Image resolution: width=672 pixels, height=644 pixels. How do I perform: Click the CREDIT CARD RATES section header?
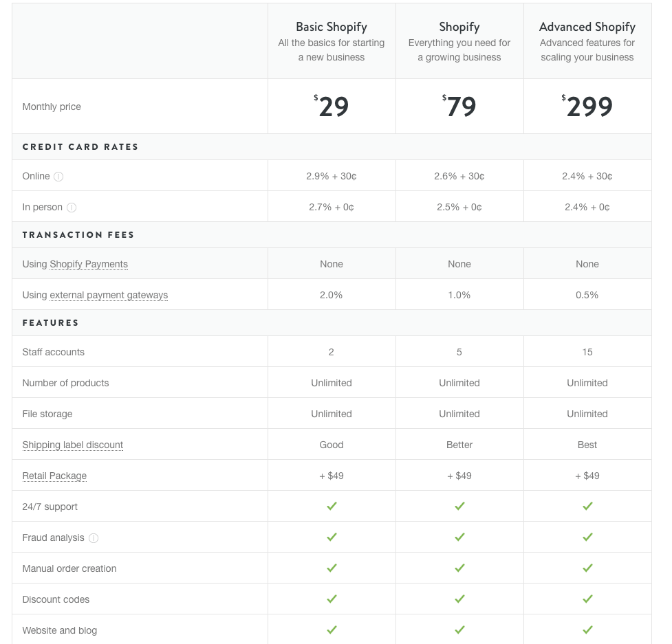(x=80, y=147)
